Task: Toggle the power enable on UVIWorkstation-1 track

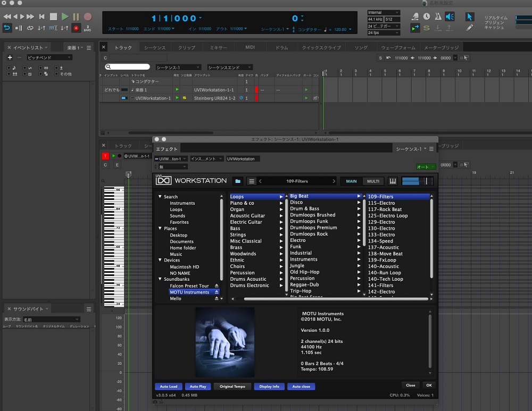Action: (x=241, y=98)
